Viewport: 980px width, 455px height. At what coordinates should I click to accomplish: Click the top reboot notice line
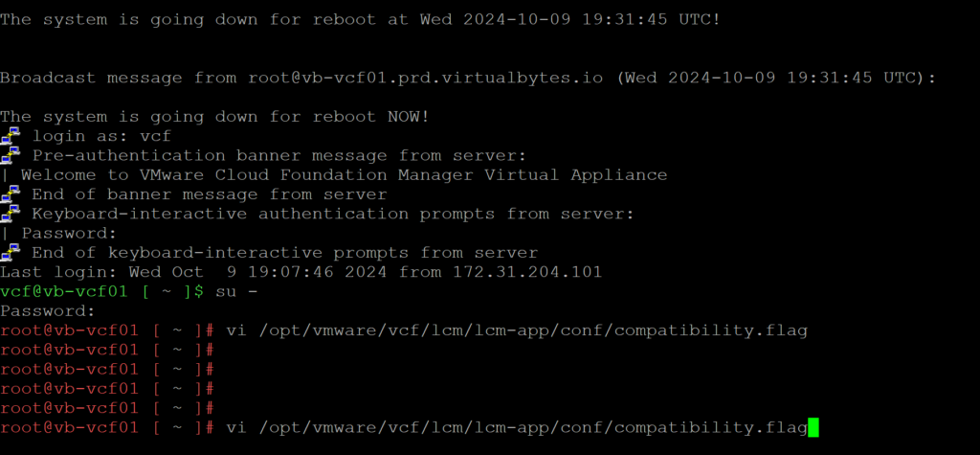(360, 19)
